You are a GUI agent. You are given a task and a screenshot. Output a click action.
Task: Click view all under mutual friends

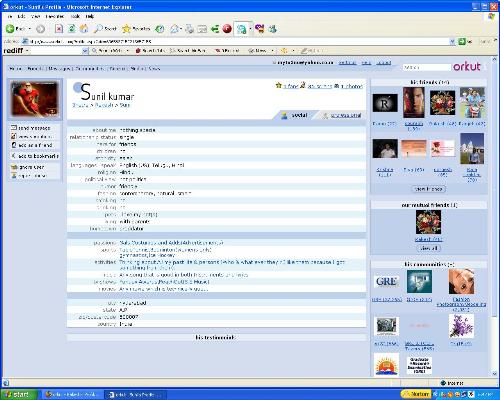429,248
